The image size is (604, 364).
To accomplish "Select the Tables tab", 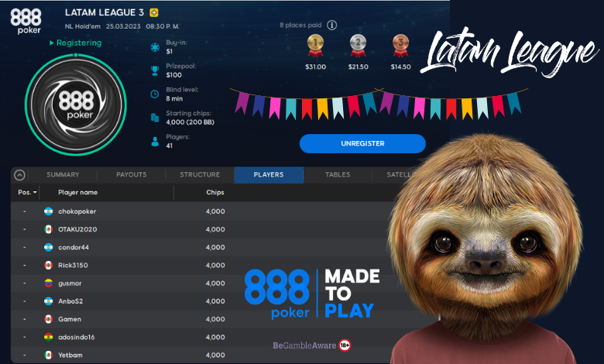I will 337,175.
